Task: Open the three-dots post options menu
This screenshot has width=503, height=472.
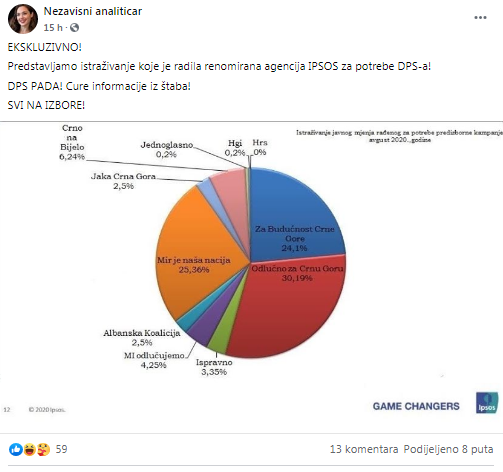Action: tap(480, 18)
